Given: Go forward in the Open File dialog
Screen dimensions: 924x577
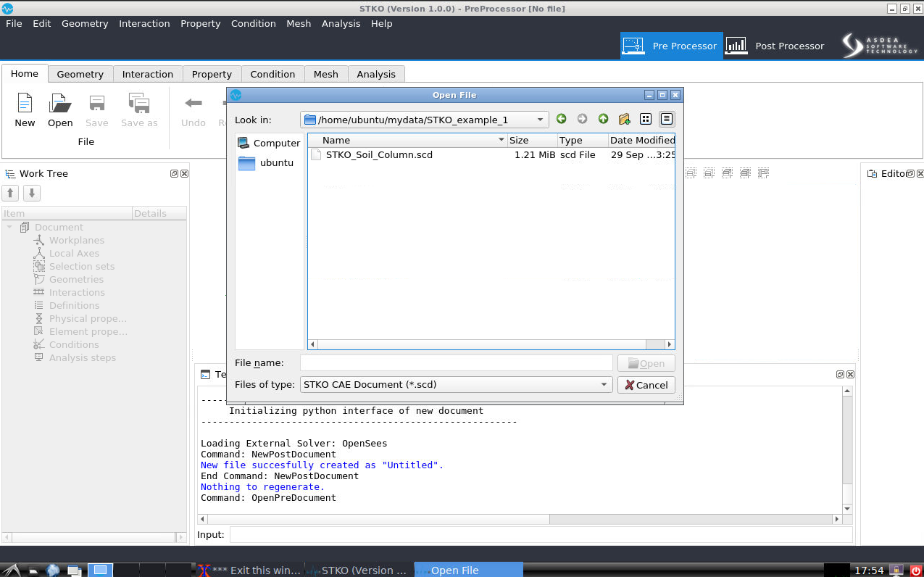Looking at the screenshot, I should 582,119.
